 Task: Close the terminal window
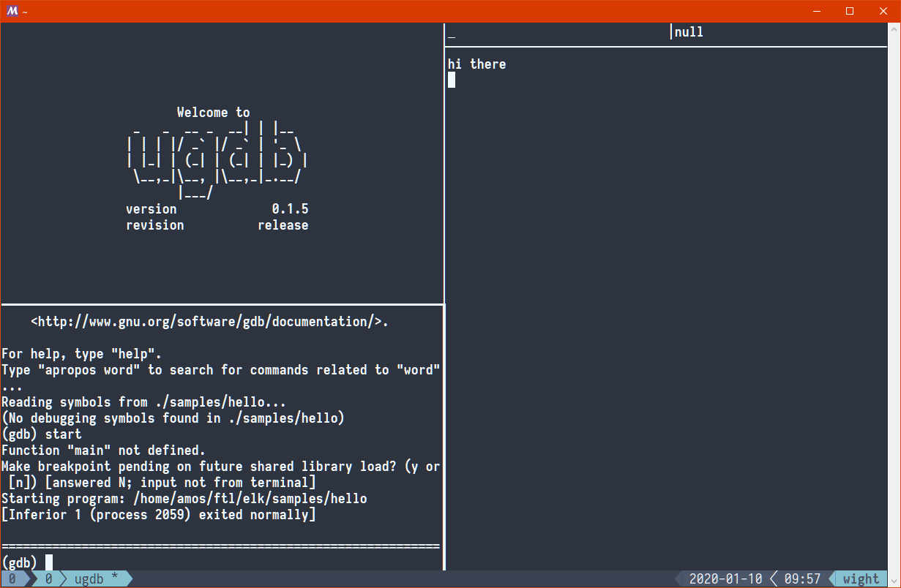[x=883, y=11]
